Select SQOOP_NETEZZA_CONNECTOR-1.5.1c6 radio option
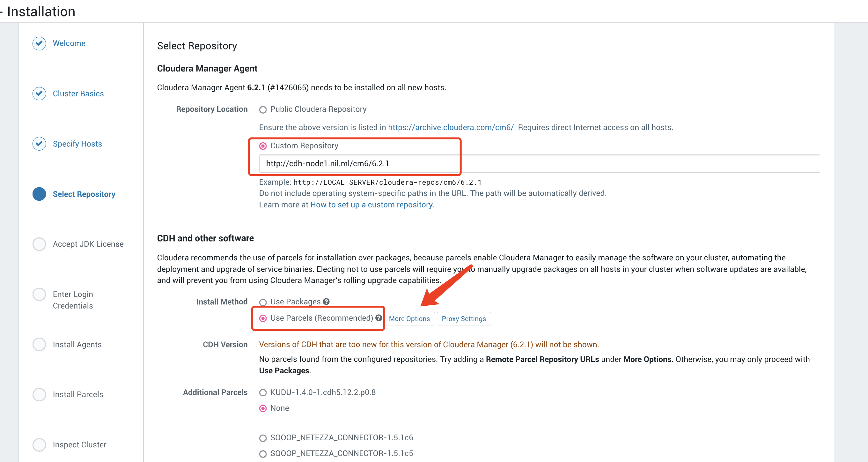Viewport: 868px width, 462px height. coord(263,438)
